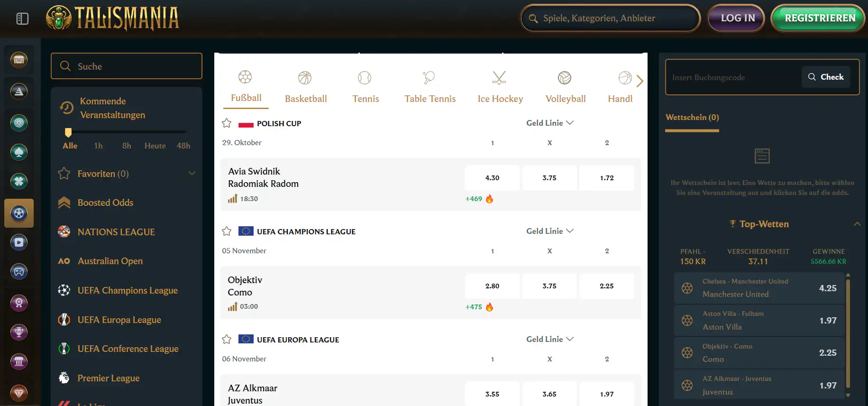Switch to the Basketball tab

306,87
